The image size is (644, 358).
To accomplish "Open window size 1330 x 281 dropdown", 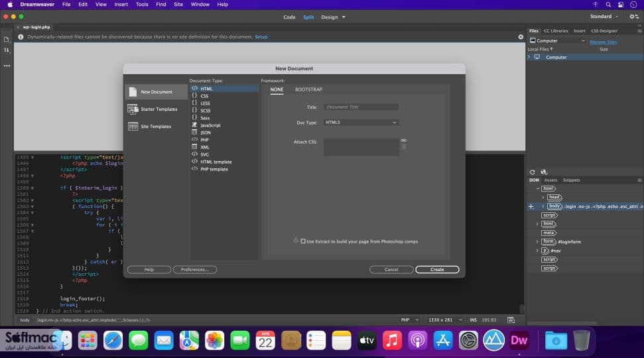I will 445,320.
